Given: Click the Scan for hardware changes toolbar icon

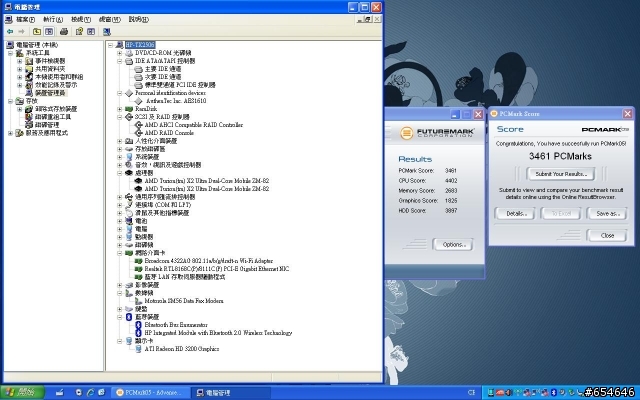Looking at the screenshot, I should pyautogui.click(x=107, y=31).
